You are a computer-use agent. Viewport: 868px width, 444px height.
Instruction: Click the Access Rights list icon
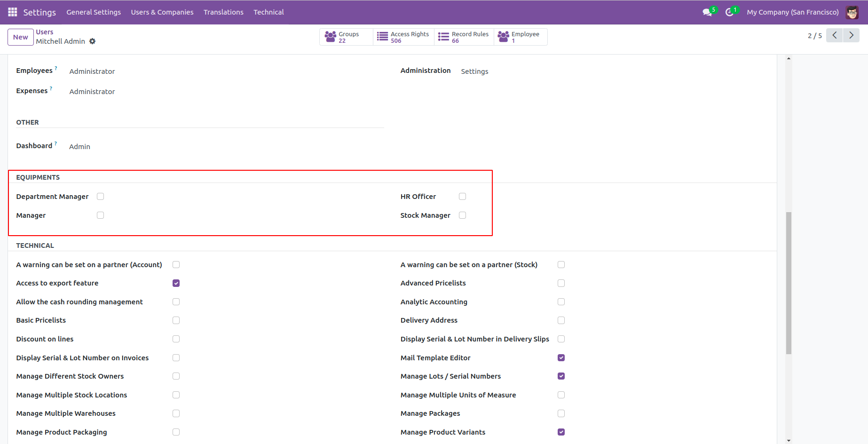383,37
